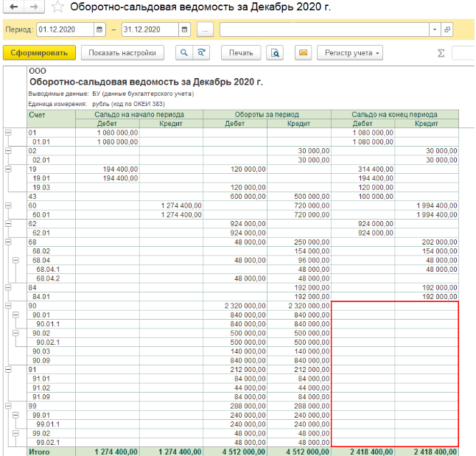
Task: Click the start date field 01.12.2020
Action: (x=65, y=29)
